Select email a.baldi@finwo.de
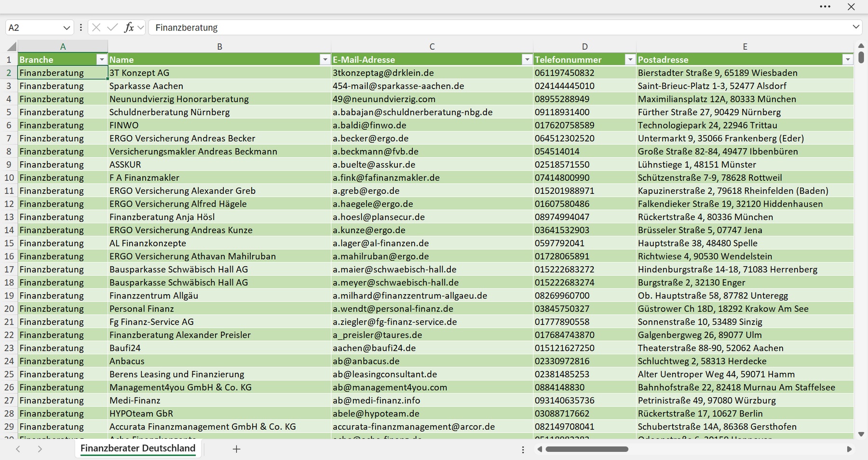Viewport: 868px width, 460px height. [432, 125]
